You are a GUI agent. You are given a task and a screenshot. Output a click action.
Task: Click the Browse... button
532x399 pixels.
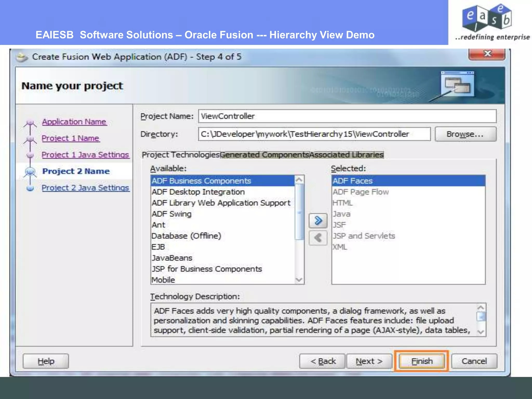pos(465,134)
